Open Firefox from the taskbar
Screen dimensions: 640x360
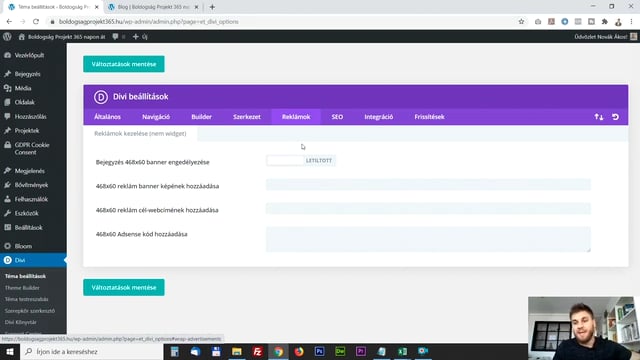pos(299,351)
